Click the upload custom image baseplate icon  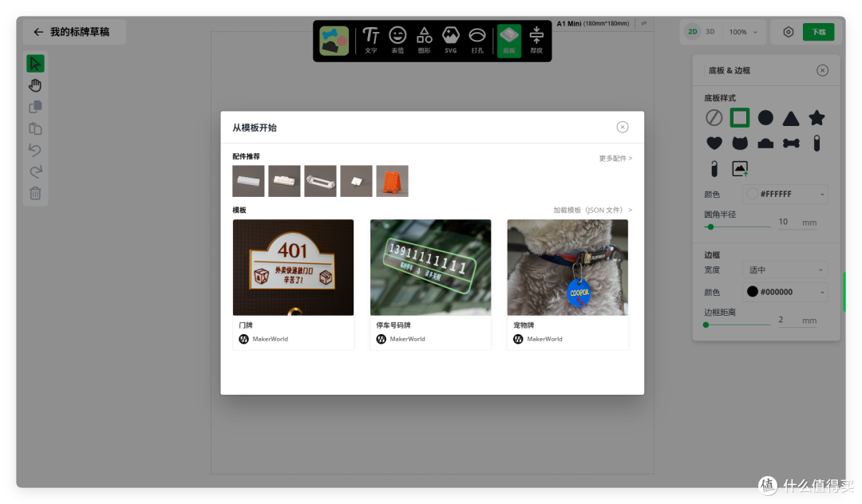pos(740,168)
